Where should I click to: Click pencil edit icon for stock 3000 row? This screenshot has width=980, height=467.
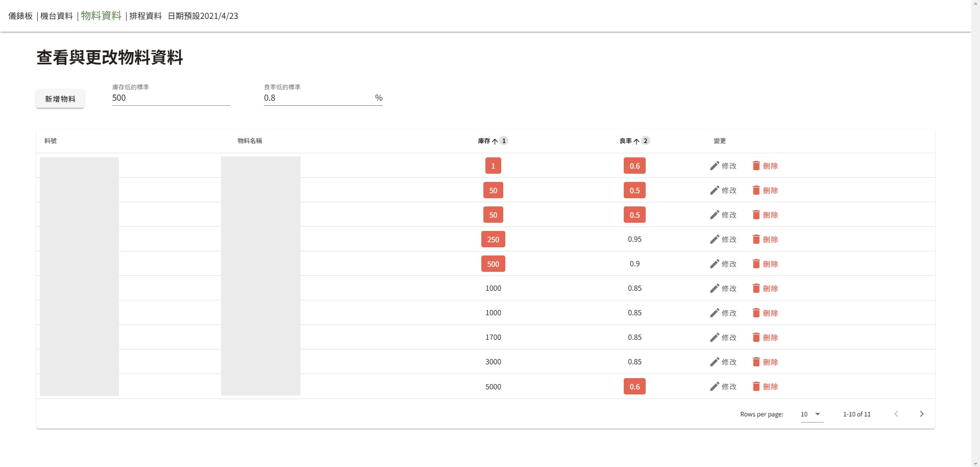(x=715, y=362)
